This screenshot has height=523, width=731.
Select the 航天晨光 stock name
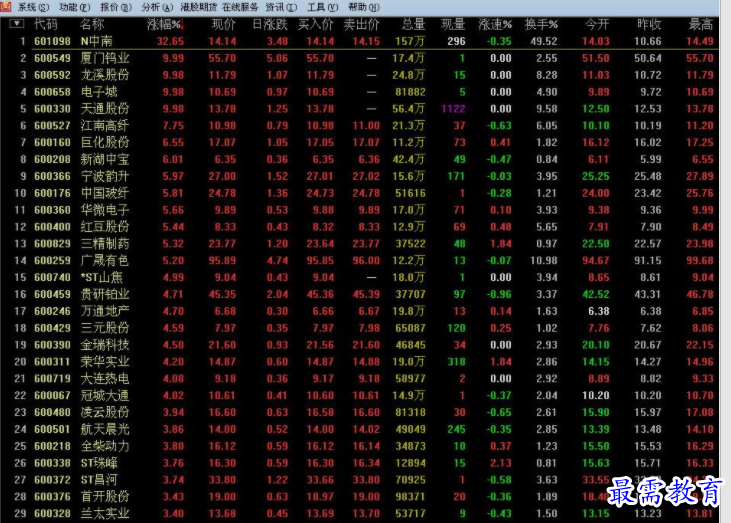coord(105,429)
